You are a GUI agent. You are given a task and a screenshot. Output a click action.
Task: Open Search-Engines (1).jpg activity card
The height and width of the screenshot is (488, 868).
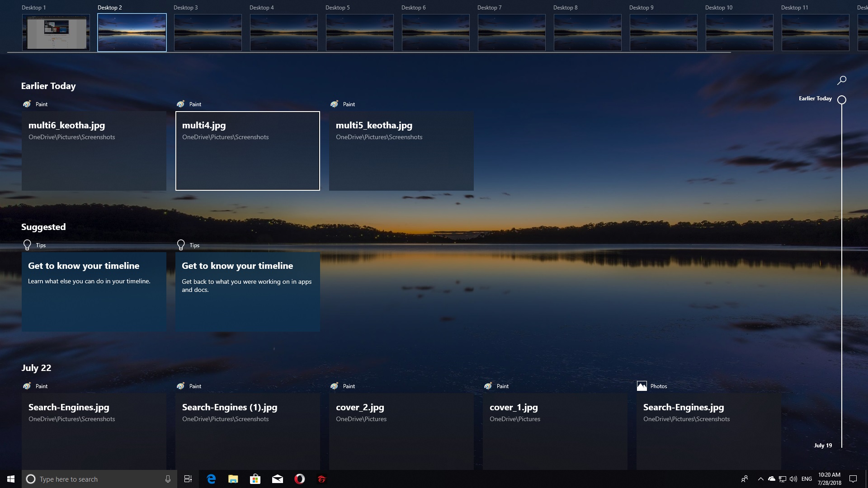(x=248, y=432)
